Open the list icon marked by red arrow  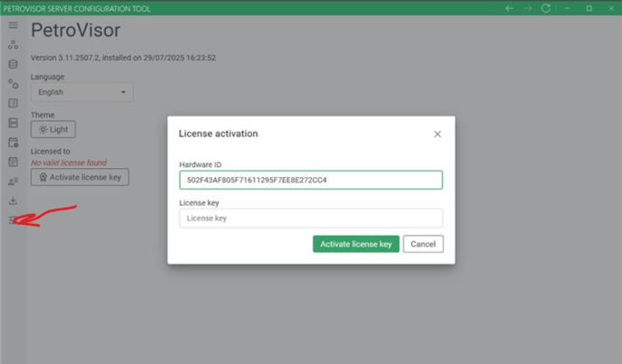[13, 220]
